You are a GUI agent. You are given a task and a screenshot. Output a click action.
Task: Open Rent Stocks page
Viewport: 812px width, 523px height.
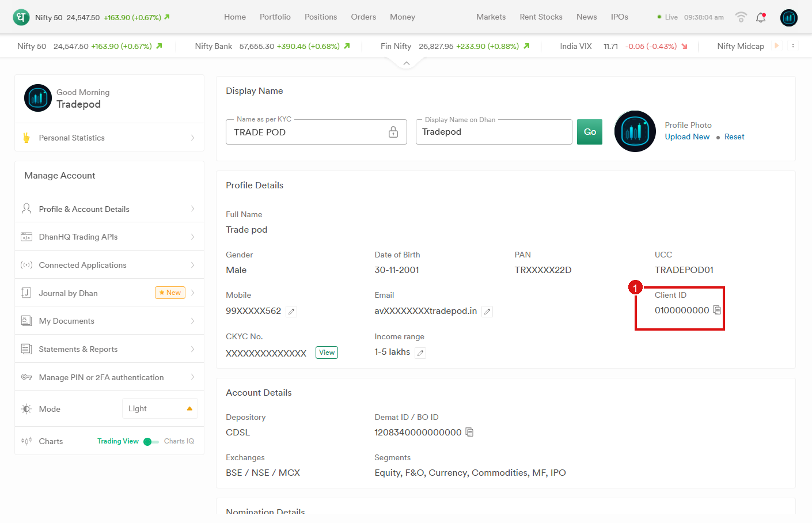[541, 17]
